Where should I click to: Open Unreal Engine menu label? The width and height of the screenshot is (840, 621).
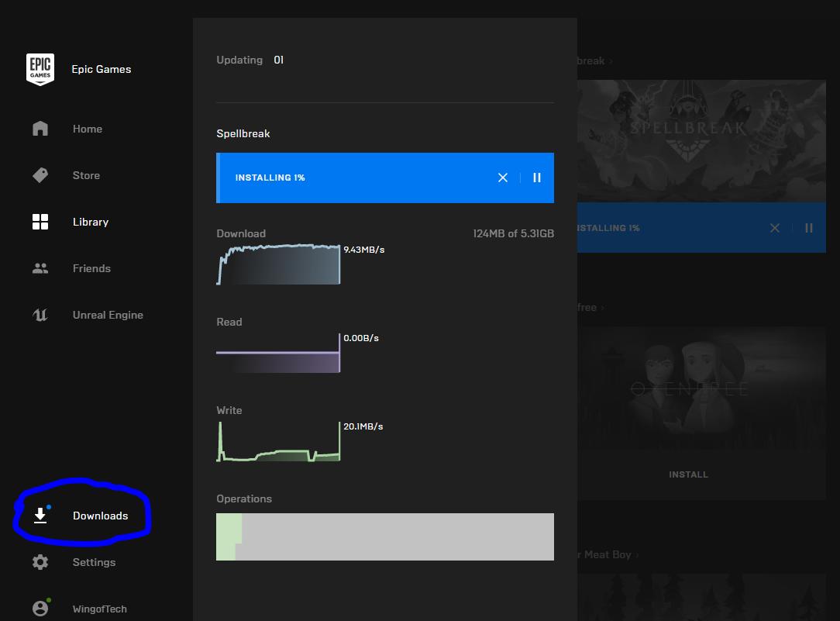click(x=108, y=315)
